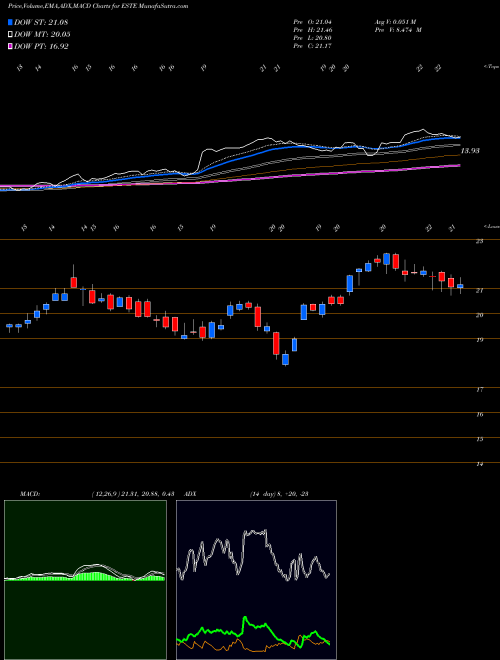Click the dark blue ADX indicator chart panel
Screen dimensions: 500x660
click(256, 580)
